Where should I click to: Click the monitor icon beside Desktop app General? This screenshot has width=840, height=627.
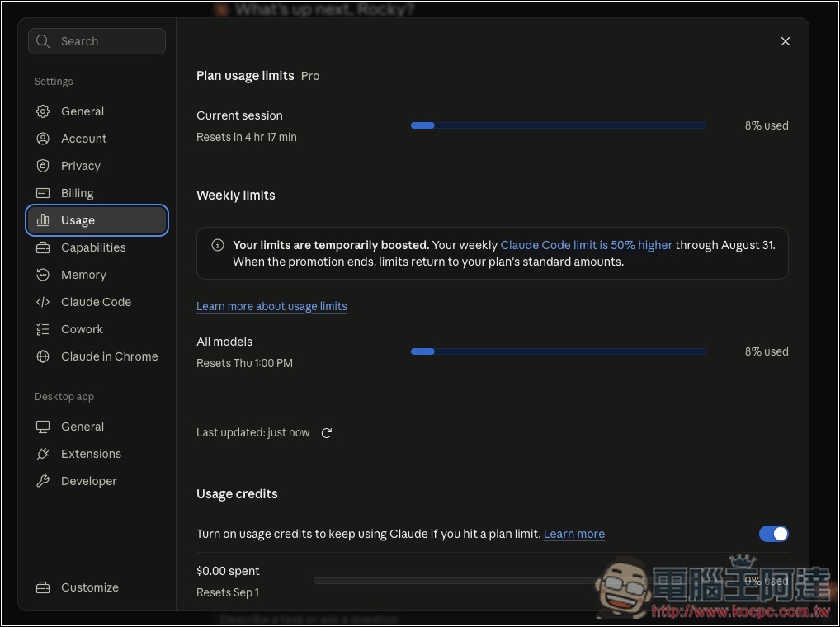[43, 427]
